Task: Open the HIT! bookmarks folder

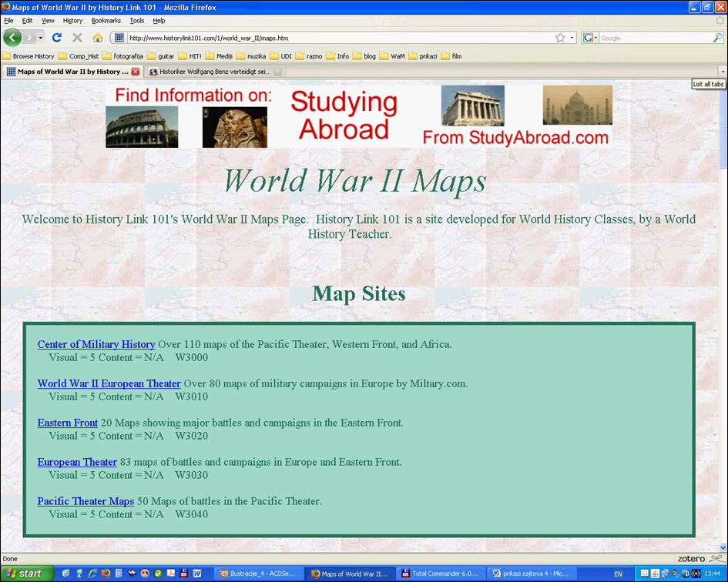Action: [x=189, y=56]
